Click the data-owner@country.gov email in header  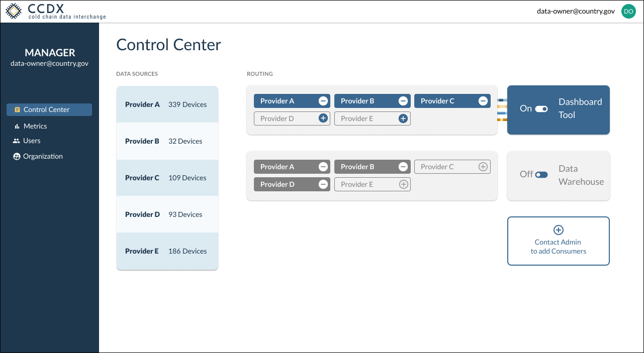[575, 11]
